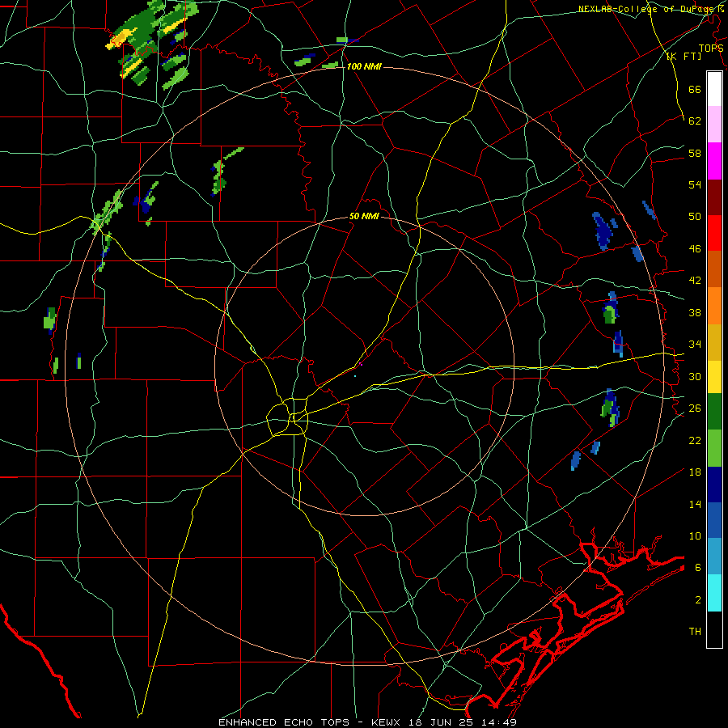Select the light pink legend swatch

pos(714,124)
